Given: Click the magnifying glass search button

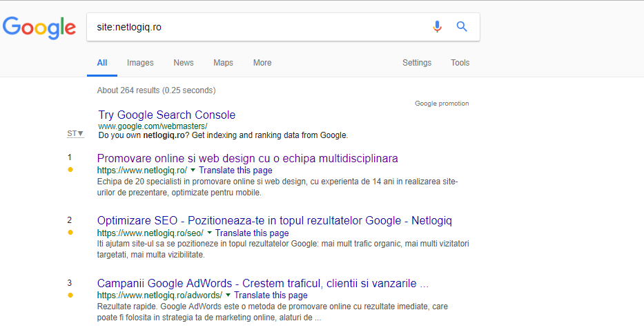Looking at the screenshot, I should [x=462, y=27].
